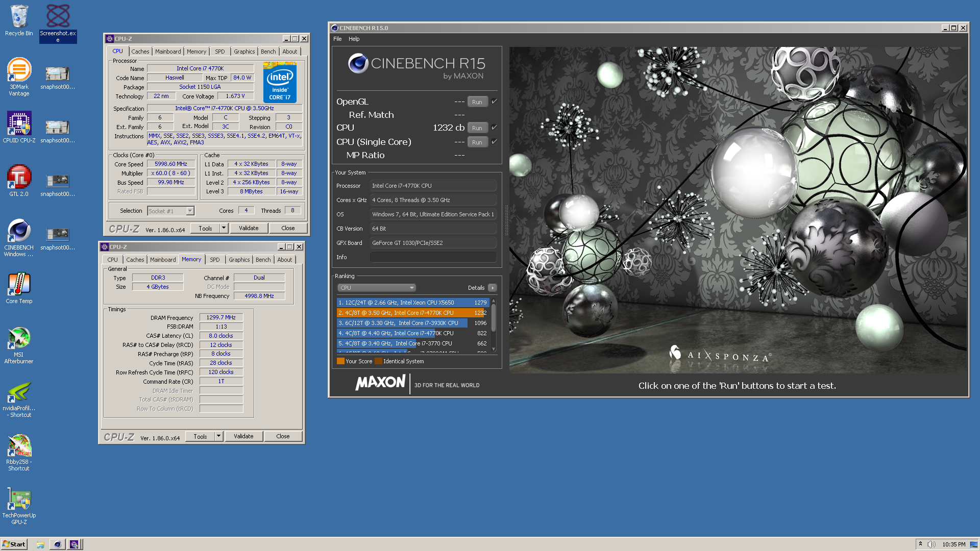Screen dimensions: 980x551
Task: Click the Cinebench taskbar icon
Action: click(x=57, y=544)
